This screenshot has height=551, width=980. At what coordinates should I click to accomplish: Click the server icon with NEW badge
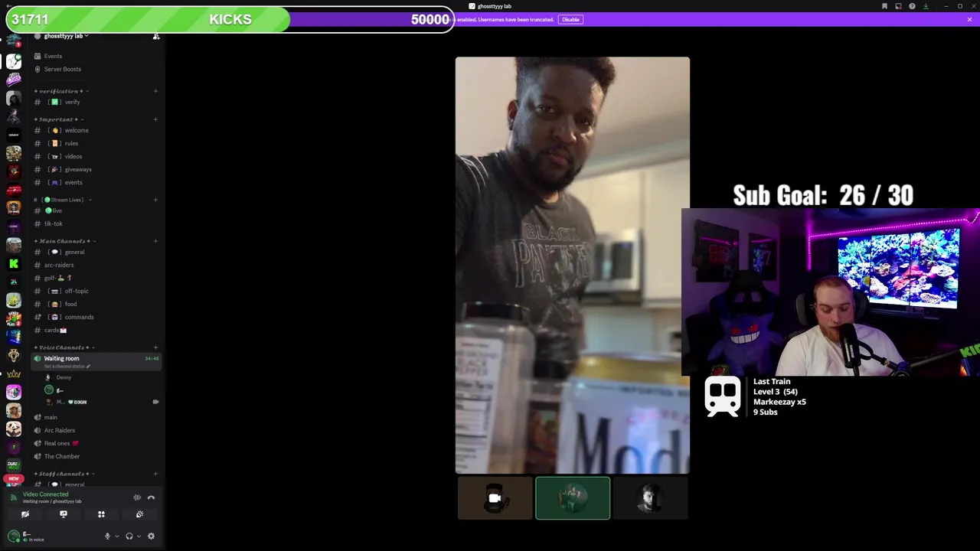coord(14,479)
